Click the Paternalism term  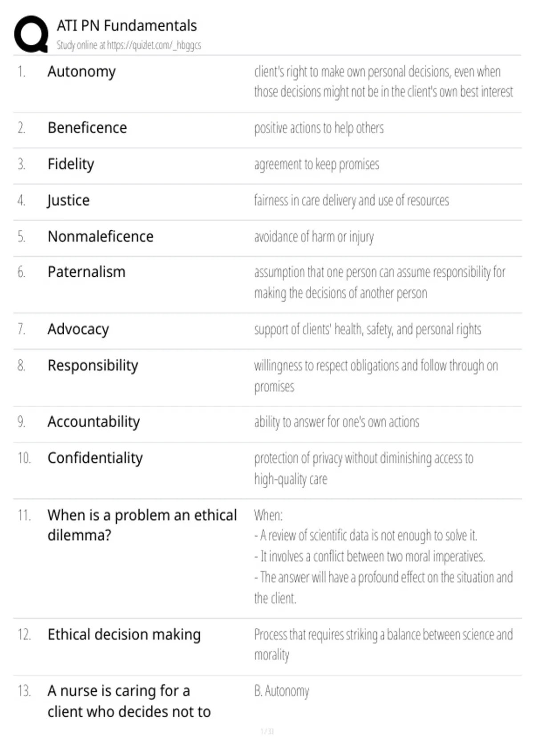point(87,272)
